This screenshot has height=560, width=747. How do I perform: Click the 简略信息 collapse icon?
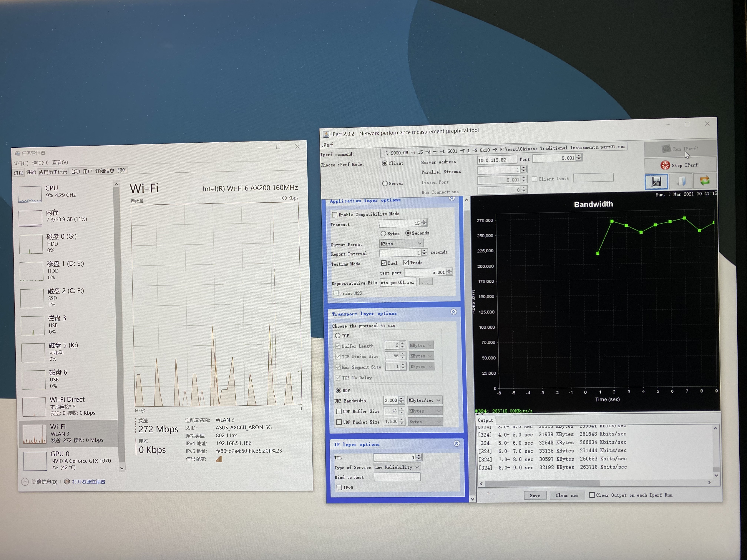coord(25,482)
